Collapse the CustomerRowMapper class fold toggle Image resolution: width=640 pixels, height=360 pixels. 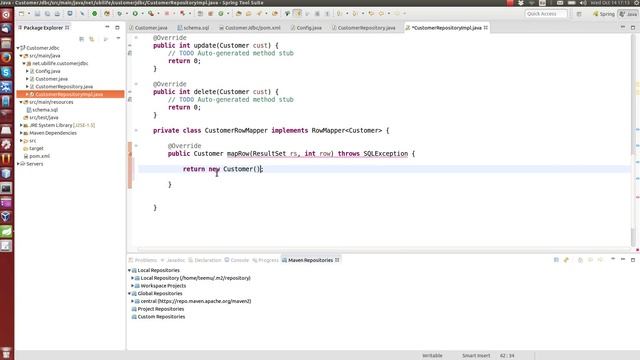pyautogui.click(x=136, y=130)
